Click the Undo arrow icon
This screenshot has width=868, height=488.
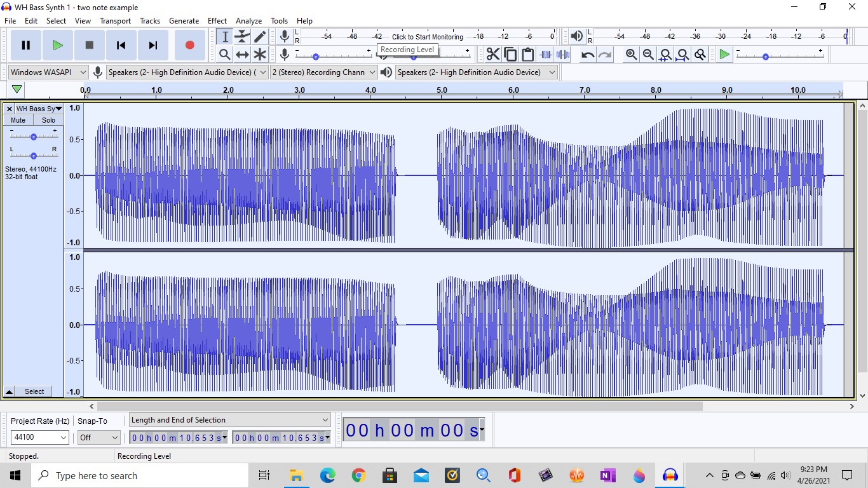[588, 55]
